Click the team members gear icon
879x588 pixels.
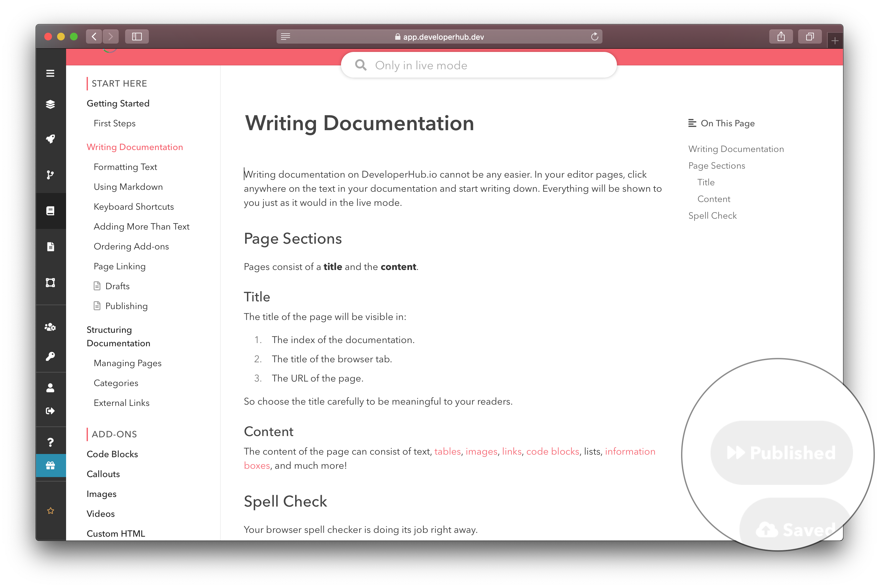coord(51,327)
